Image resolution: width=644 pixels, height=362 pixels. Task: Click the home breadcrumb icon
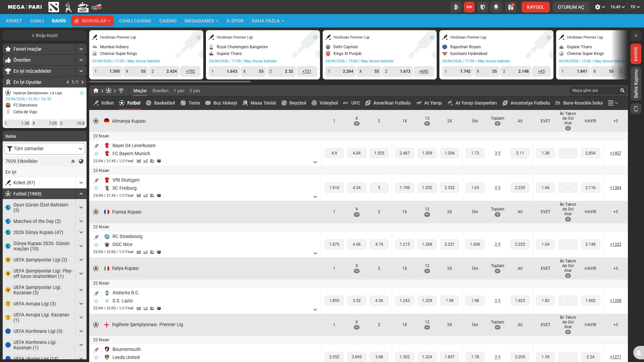(x=96, y=90)
